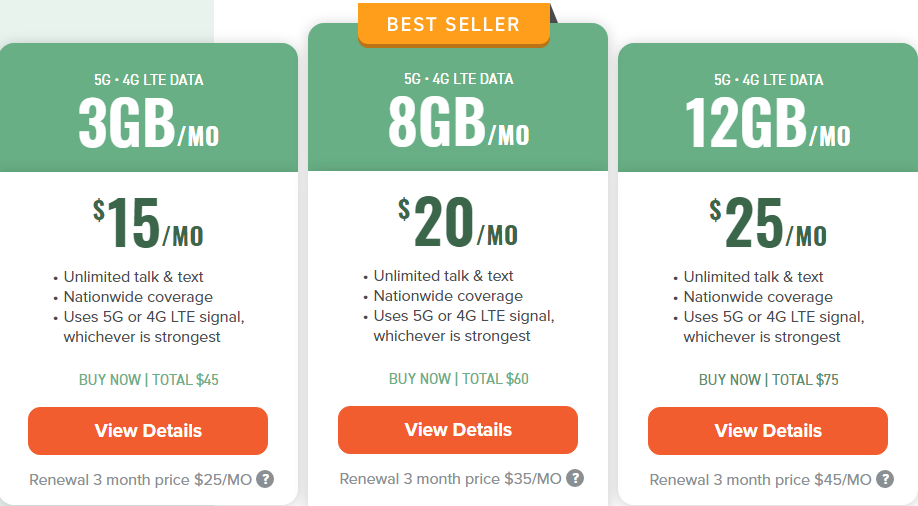Click the $25/MO large price on 12GB plan
This screenshot has height=506, width=918.
tap(768, 224)
